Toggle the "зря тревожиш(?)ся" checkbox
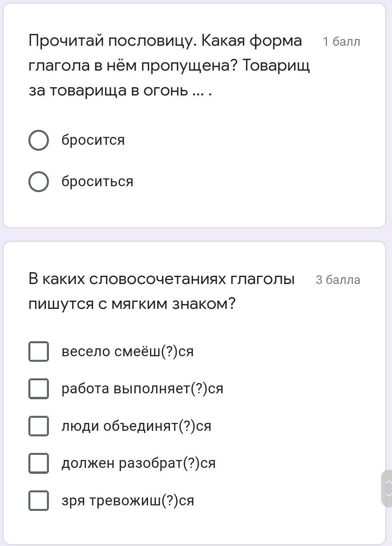 [x=39, y=501]
